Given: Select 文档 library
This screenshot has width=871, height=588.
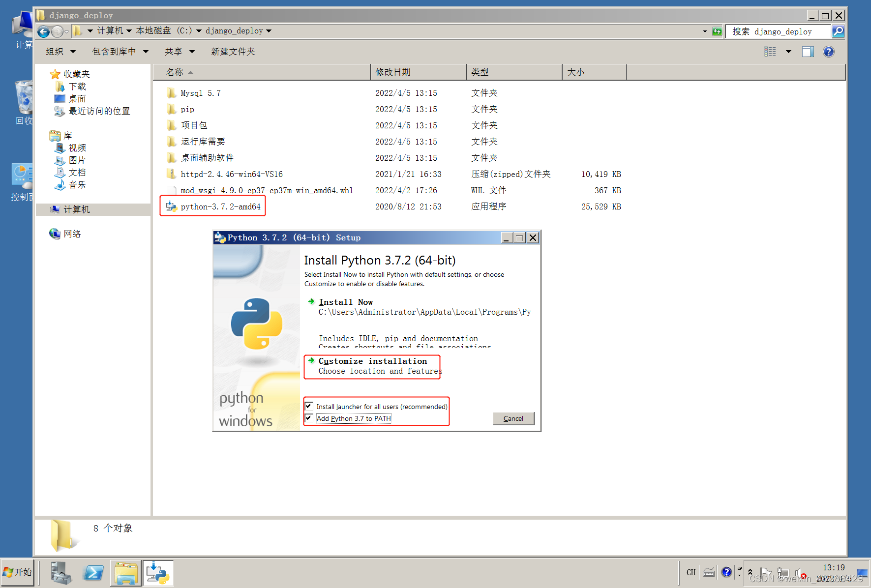Looking at the screenshot, I should (77, 173).
